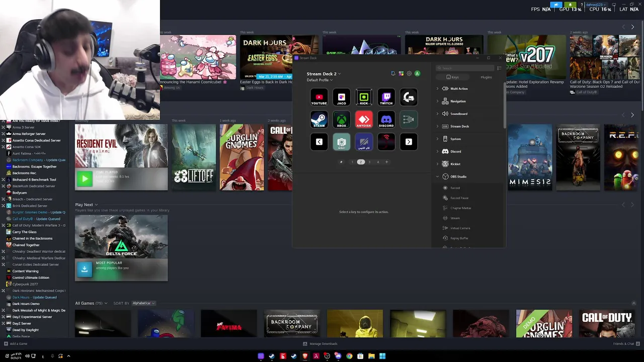
Task: Switch to the Plugins tab
Action: 486,77
